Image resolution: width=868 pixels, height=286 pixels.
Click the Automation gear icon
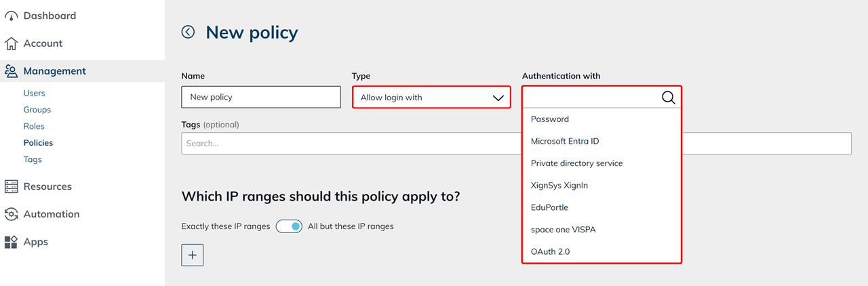click(11, 214)
